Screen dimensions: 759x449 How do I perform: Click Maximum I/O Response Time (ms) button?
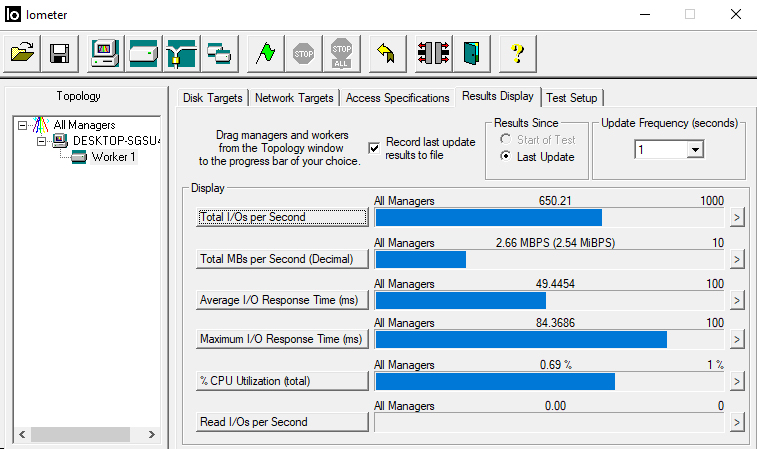point(282,339)
